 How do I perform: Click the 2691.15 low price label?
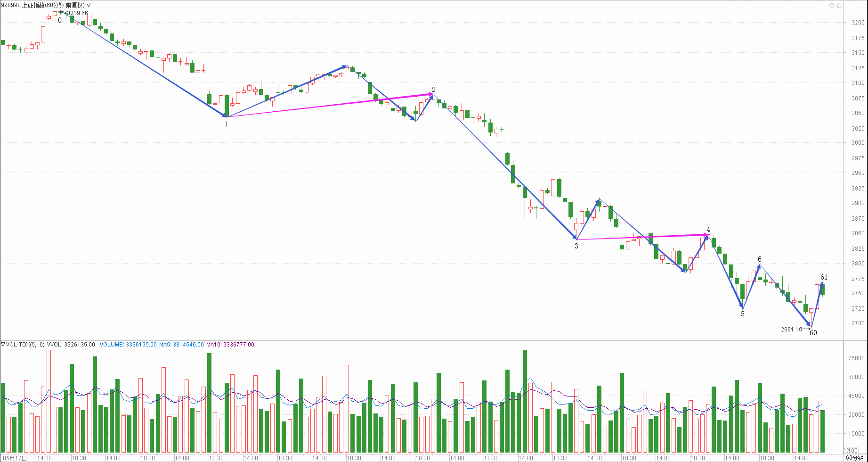pyautogui.click(x=791, y=330)
